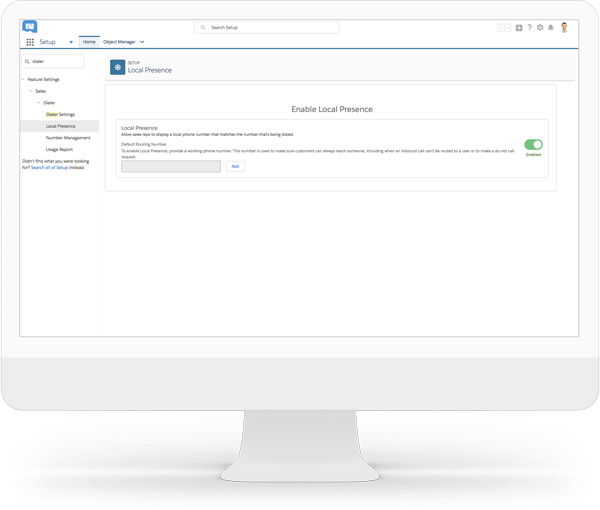The height and width of the screenshot is (510, 600).
Task: Click the Add button for routing number
Action: click(x=235, y=166)
